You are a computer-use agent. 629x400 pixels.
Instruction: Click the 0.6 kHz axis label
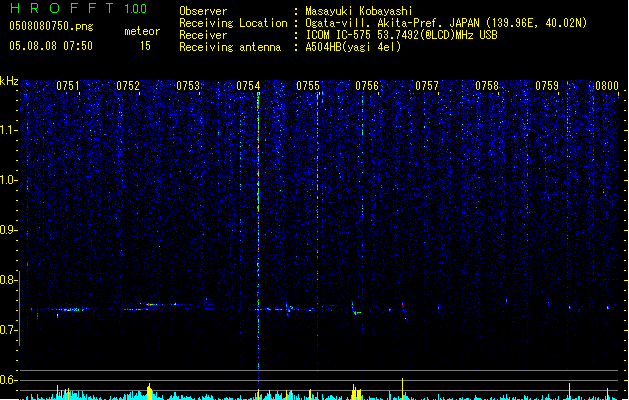[8, 380]
